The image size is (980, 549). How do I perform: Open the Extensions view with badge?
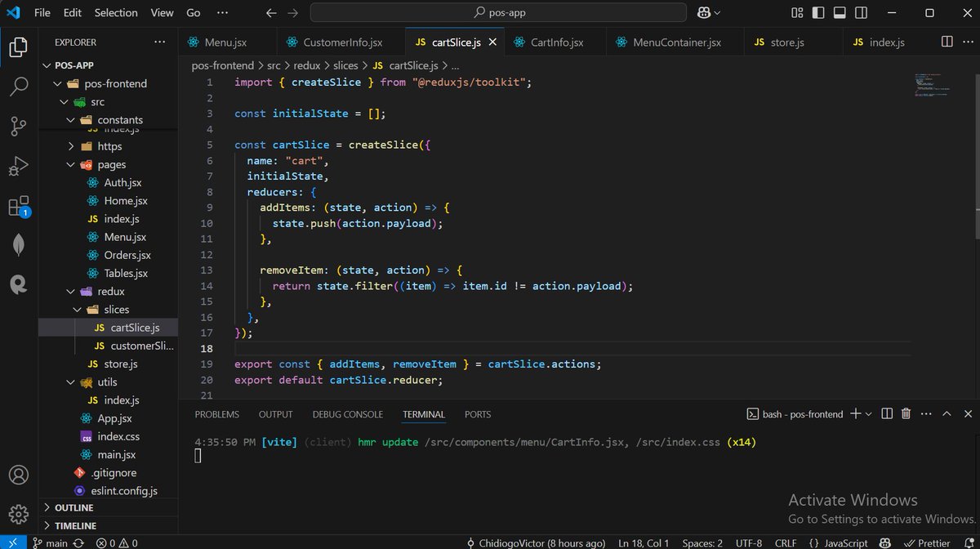coord(18,206)
